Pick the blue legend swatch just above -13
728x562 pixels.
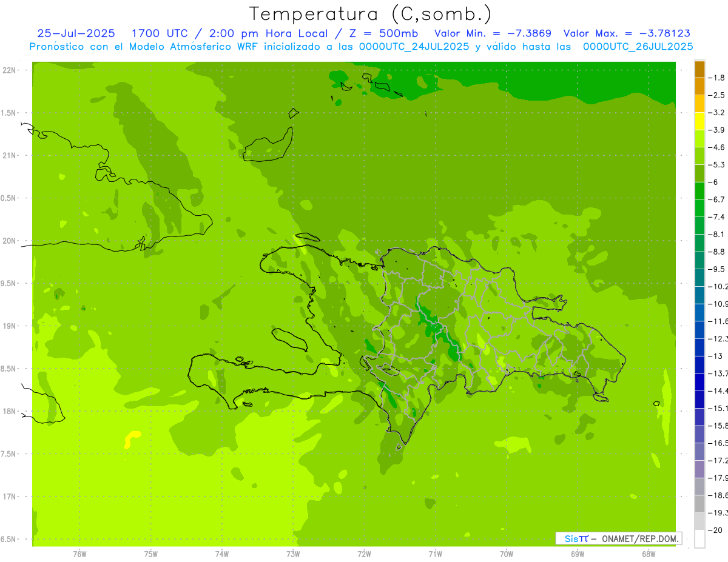click(x=699, y=347)
